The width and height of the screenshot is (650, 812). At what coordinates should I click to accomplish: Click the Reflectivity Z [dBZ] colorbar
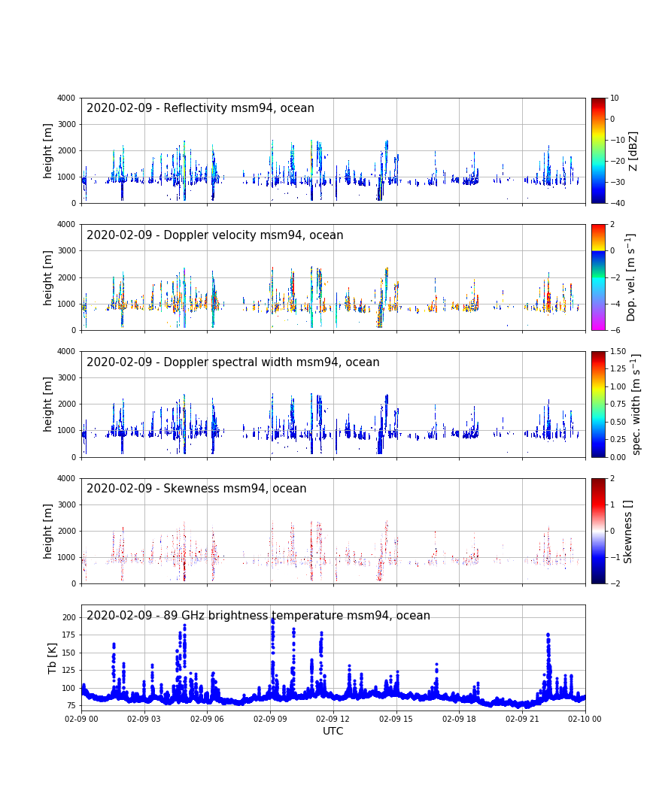[x=598, y=150]
